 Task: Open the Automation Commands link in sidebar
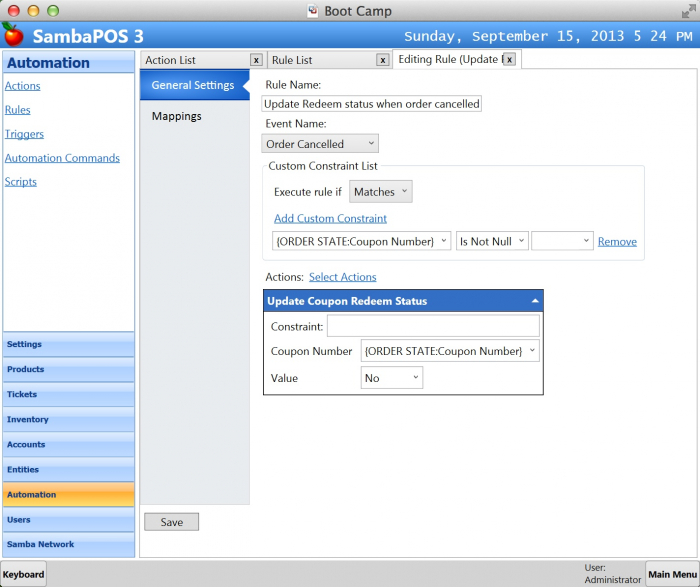pyautogui.click(x=62, y=158)
